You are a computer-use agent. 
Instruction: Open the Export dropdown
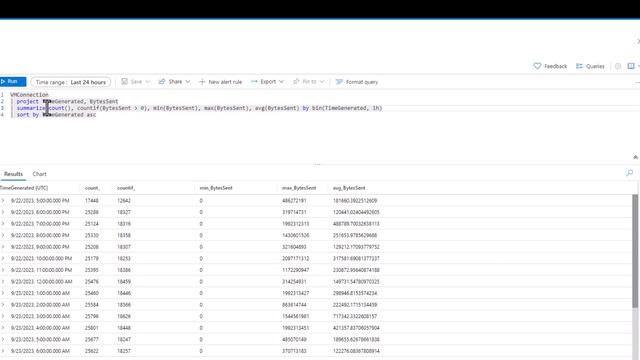click(267, 82)
